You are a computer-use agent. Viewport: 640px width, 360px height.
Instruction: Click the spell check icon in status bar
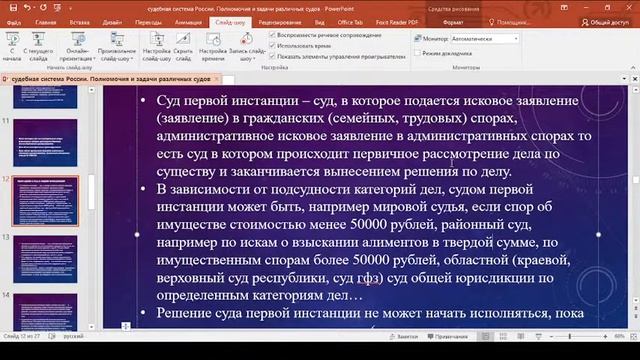click(52, 336)
